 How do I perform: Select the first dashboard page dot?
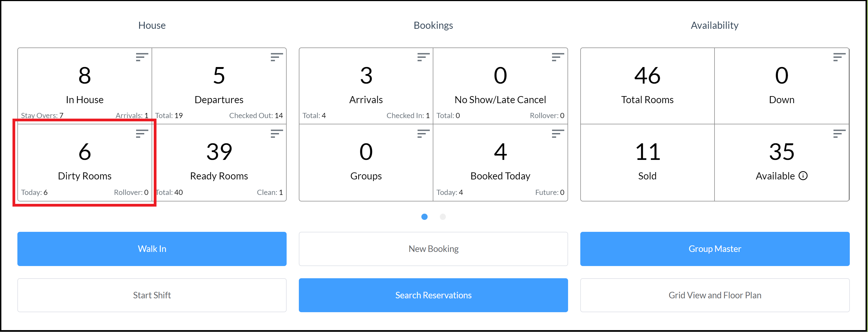[x=425, y=217]
